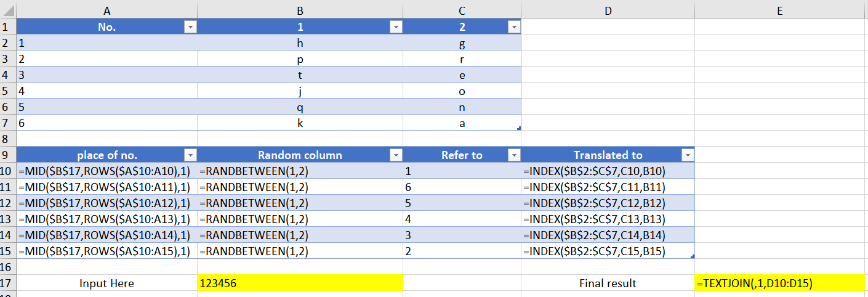Open the Refer to filter dropdown
This screenshot has width=868, height=297.
[514, 155]
